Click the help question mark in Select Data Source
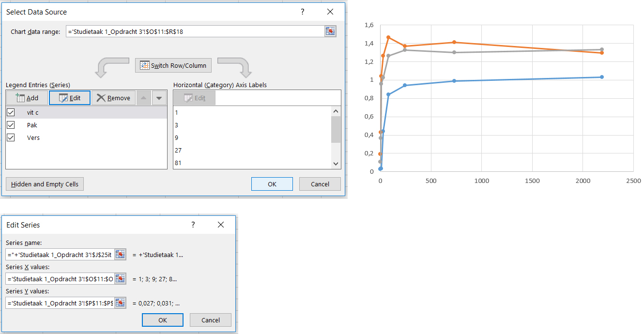Viewport: 644px width, 334px height. [x=303, y=12]
